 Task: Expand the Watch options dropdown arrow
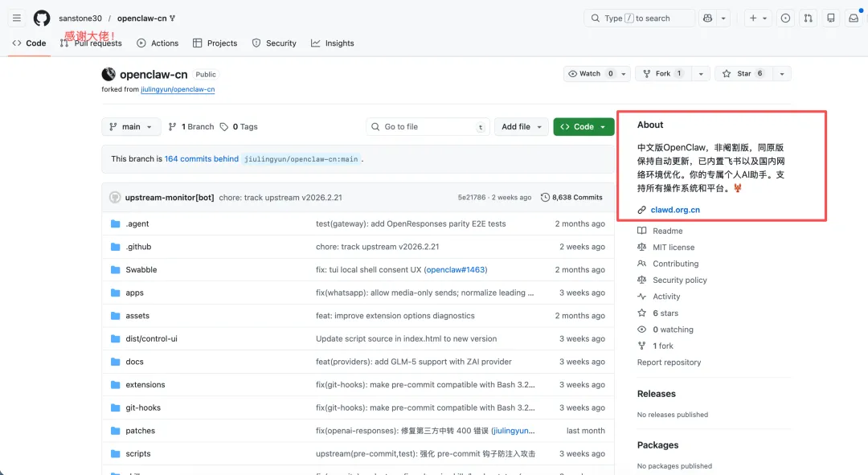click(x=624, y=74)
